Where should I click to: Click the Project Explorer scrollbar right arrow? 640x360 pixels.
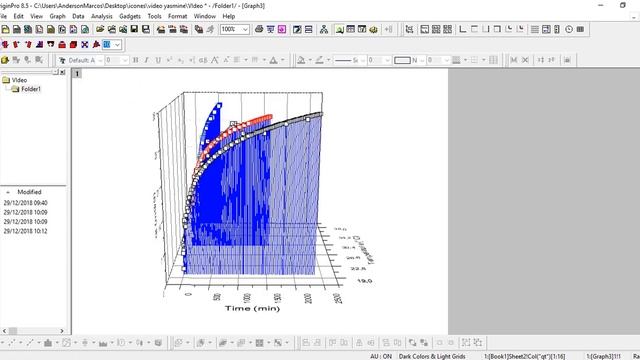pyautogui.click(x=62, y=331)
